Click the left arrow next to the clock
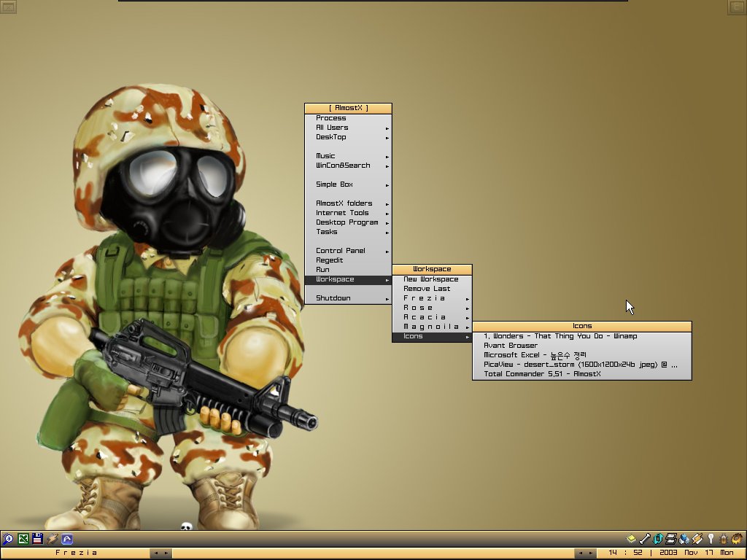747x560 pixels. pos(580,553)
